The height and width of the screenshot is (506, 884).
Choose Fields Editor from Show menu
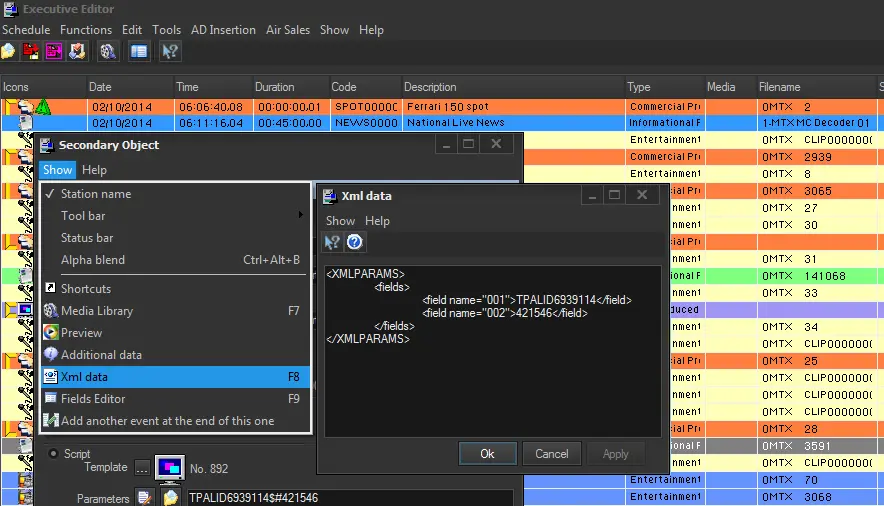click(93, 399)
